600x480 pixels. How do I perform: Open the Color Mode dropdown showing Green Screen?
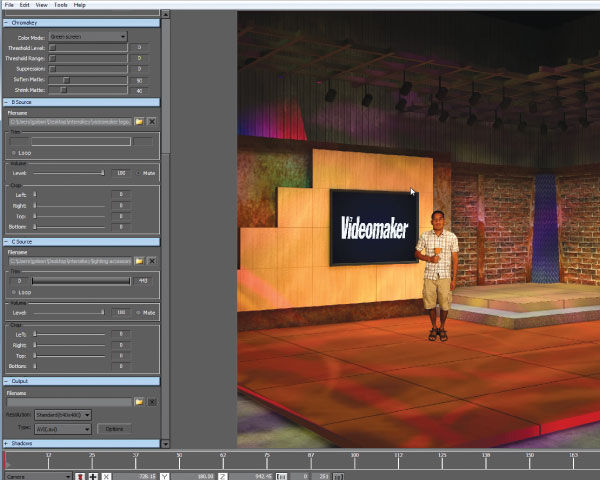[x=88, y=37]
